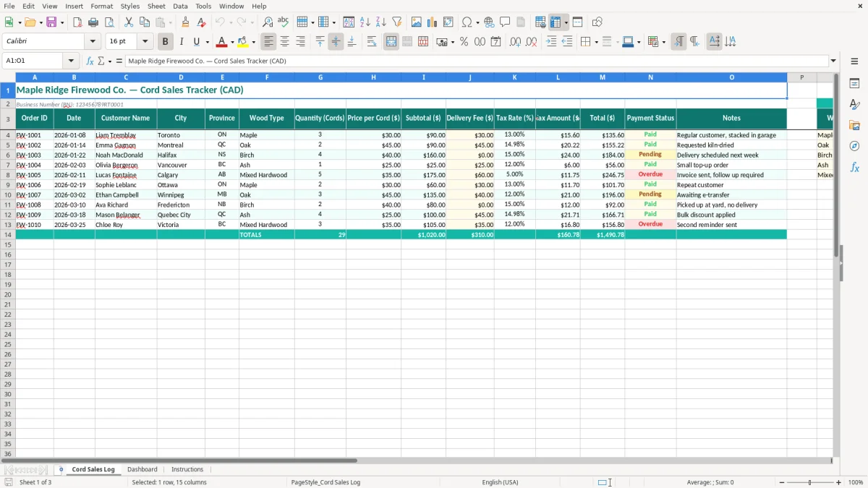Toggle center vertically alignment
868x488 pixels.
coord(336,42)
